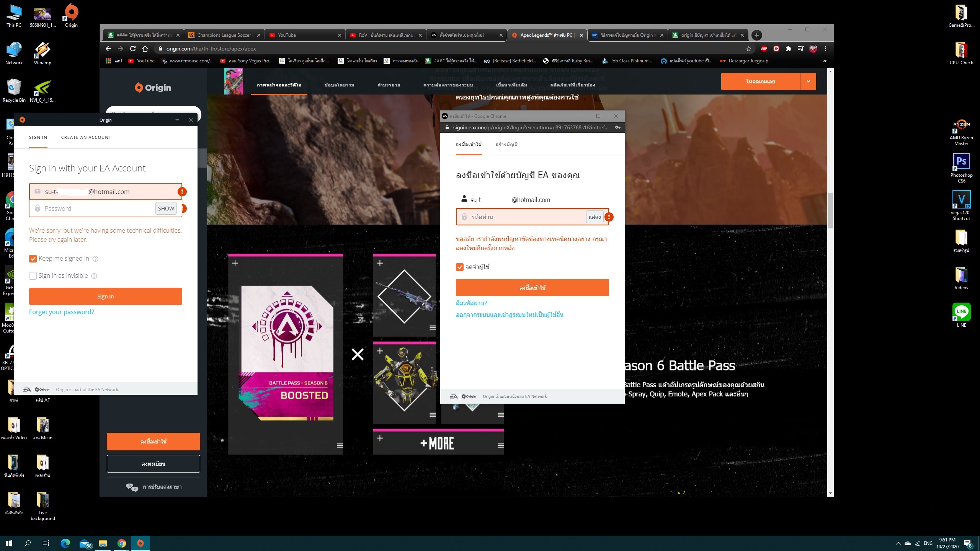
Task: Click the Forget your password link
Action: pyautogui.click(x=62, y=312)
